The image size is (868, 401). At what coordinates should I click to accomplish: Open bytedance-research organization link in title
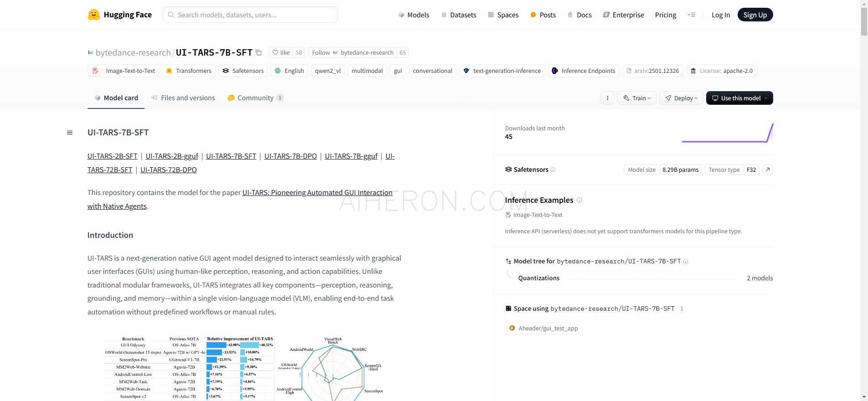133,52
